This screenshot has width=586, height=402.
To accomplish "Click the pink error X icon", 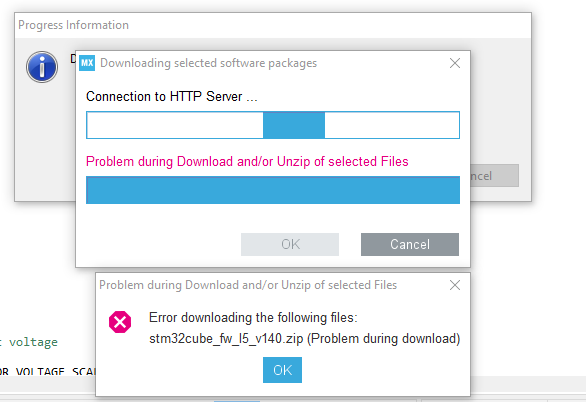I will [x=120, y=322].
